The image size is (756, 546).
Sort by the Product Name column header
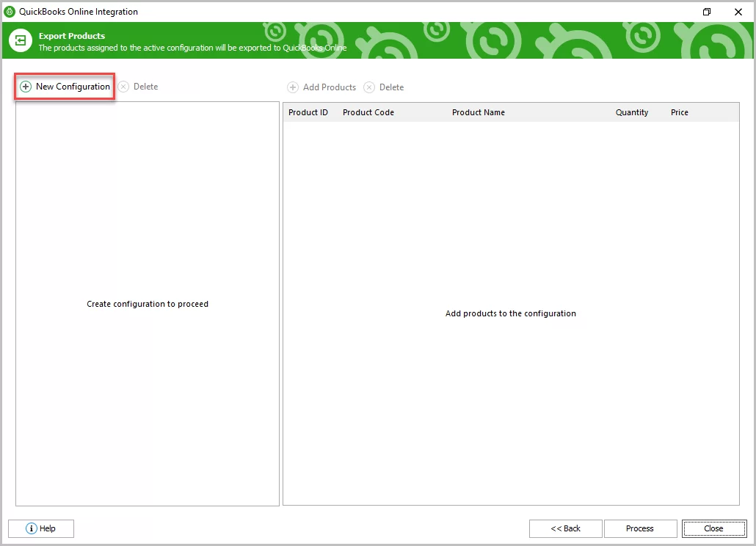478,112
